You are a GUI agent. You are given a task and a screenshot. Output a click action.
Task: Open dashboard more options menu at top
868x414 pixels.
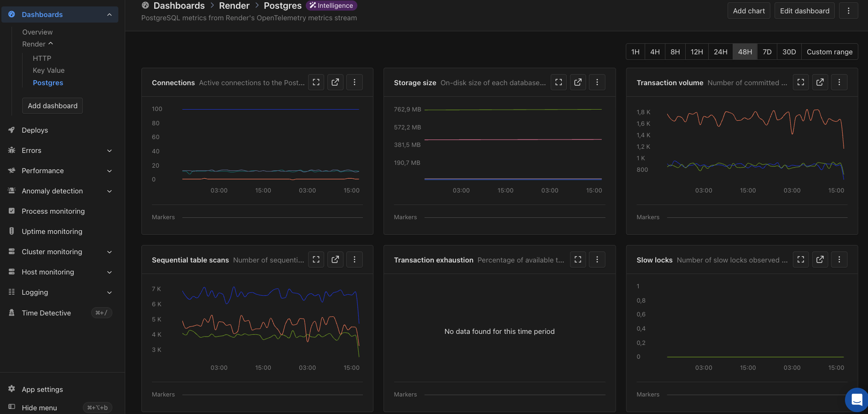click(x=849, y=11)
